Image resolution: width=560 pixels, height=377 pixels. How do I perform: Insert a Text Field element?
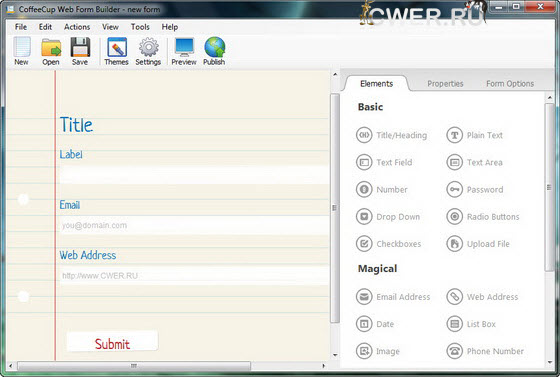point(384,162)
